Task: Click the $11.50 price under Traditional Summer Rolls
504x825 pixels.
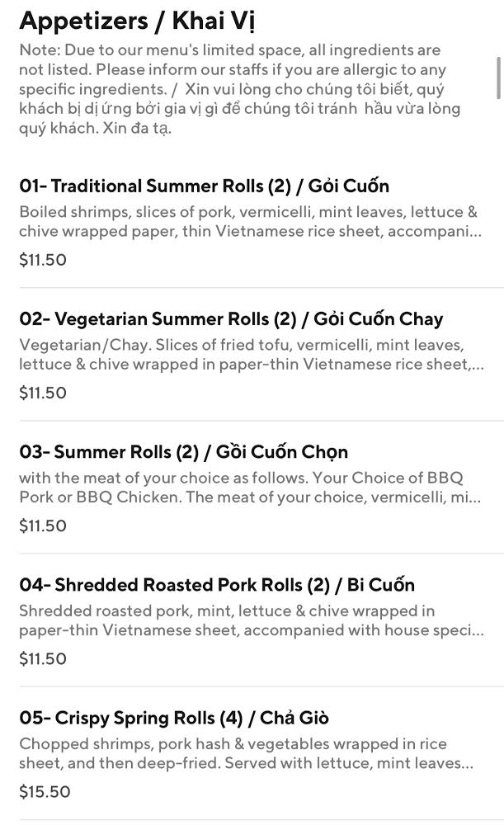Action: (43, 260)
